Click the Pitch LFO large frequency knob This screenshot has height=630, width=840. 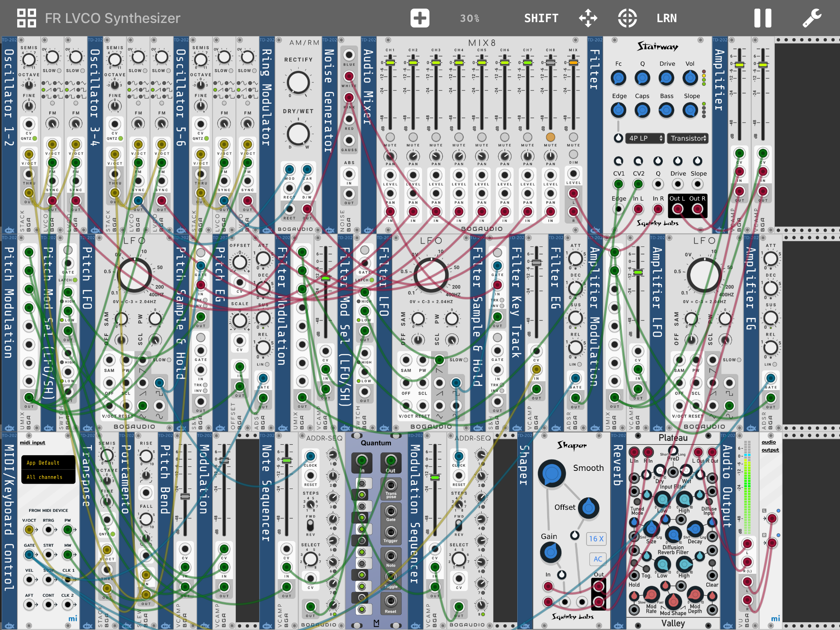click(135, 275)
